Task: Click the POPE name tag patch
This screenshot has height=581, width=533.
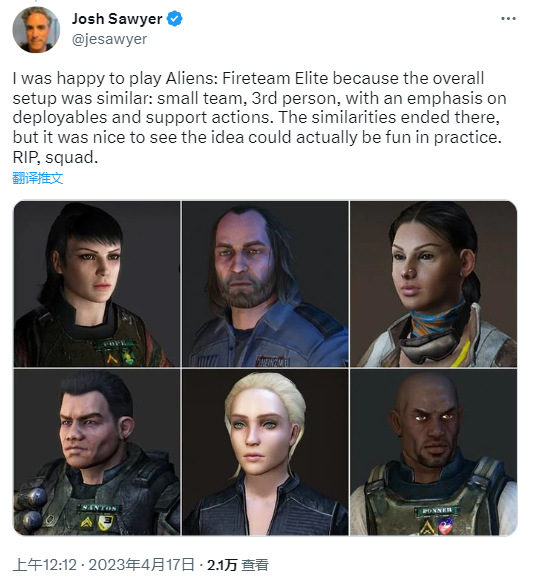Action: (115, 343)
